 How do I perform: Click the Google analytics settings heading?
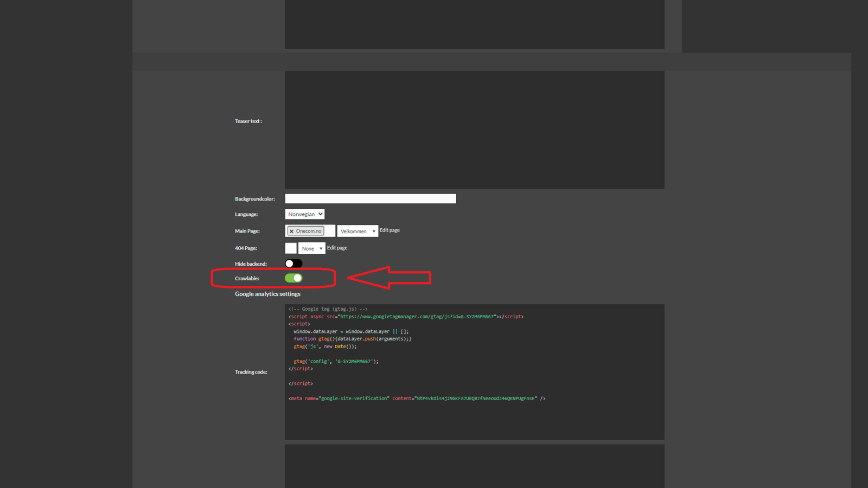tap(267, 294)
